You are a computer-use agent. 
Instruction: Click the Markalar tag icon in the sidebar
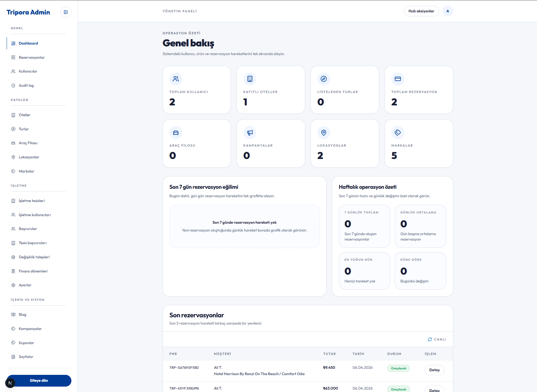point(13,171)
